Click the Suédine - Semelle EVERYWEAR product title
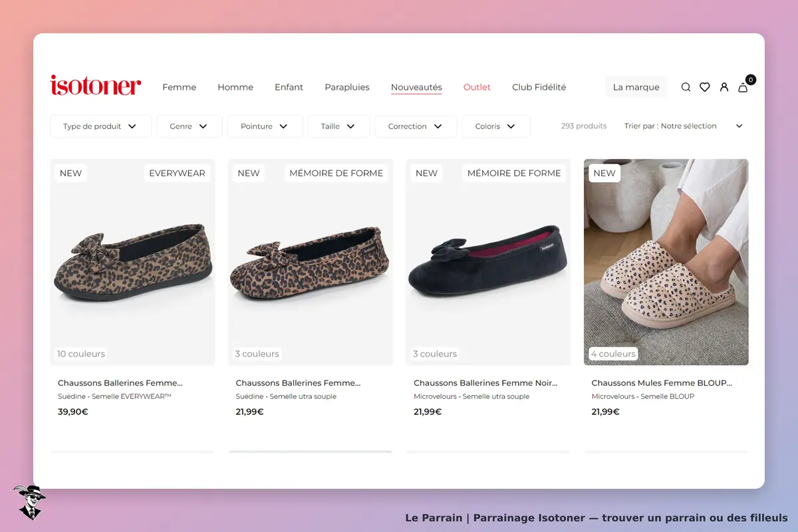The image size is (798, 532). click(114, 396)
